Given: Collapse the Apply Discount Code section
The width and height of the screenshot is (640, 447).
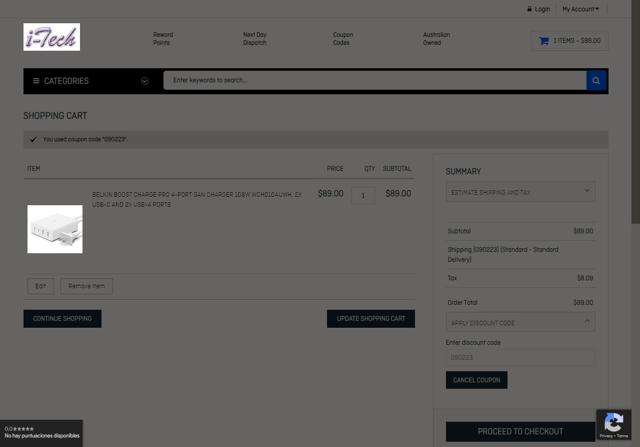Looking at the screenshot, I should 520,322.
